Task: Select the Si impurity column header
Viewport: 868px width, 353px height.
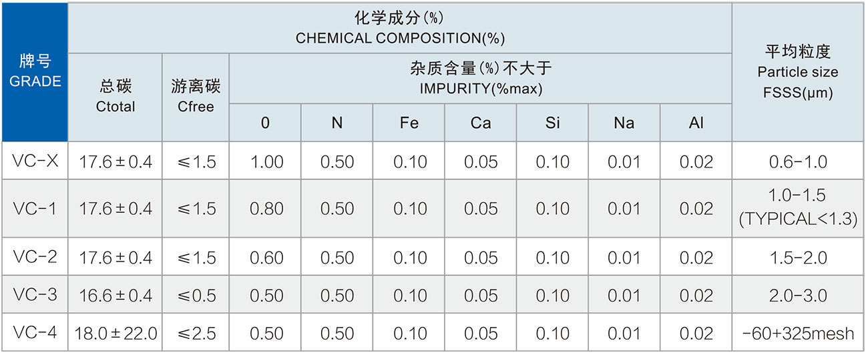Action: click(x=552, y=123)
